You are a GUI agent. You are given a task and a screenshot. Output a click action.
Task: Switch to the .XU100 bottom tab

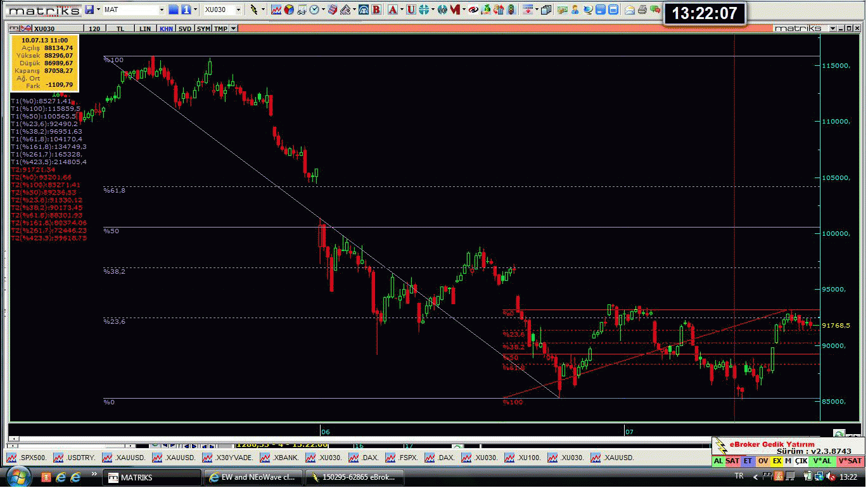[x=523, y=457]
